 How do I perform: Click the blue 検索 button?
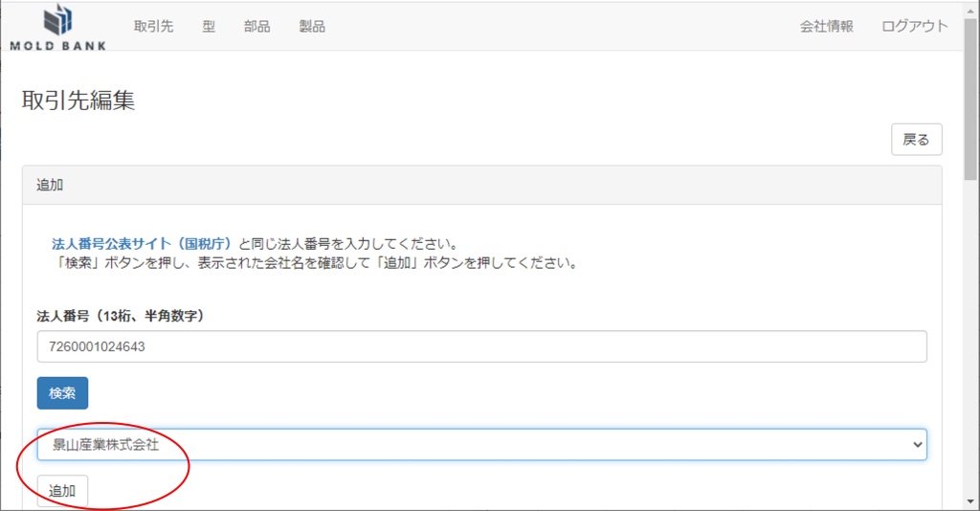62,393
